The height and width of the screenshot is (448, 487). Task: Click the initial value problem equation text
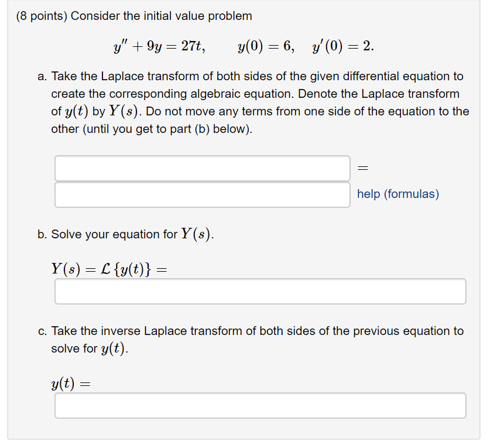[x=243, y=46]
